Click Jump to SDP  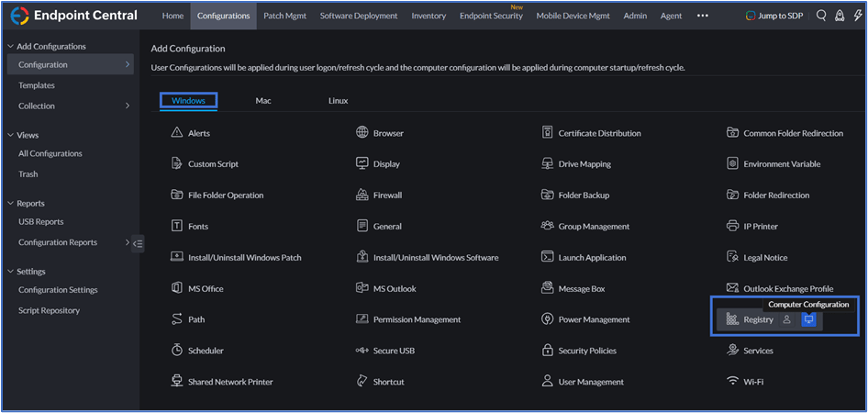coord(773,16)
